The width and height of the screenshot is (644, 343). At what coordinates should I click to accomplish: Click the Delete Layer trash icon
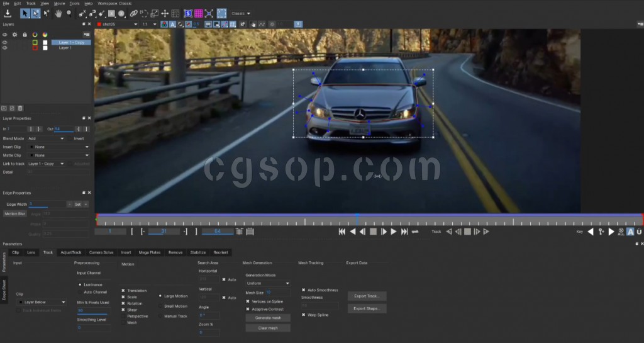coord(20,108)
